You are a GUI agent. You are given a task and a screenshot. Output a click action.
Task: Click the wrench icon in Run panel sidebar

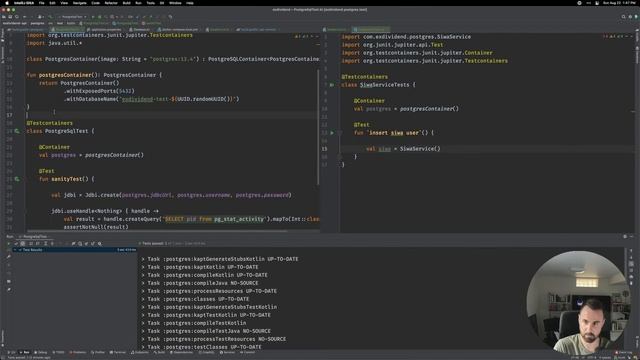click(9, 257)
